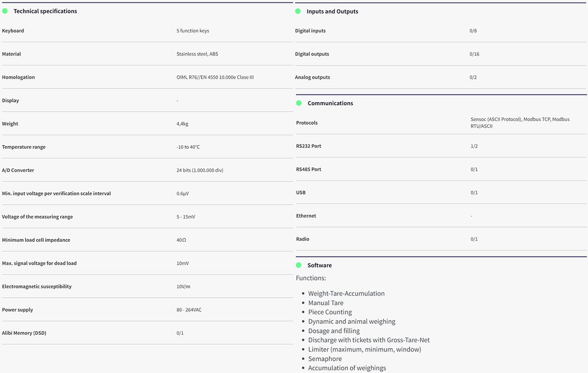Select the Power supply 80 - 264VAC value
Screen dimensions: 588x373
[x=189, y=310]
